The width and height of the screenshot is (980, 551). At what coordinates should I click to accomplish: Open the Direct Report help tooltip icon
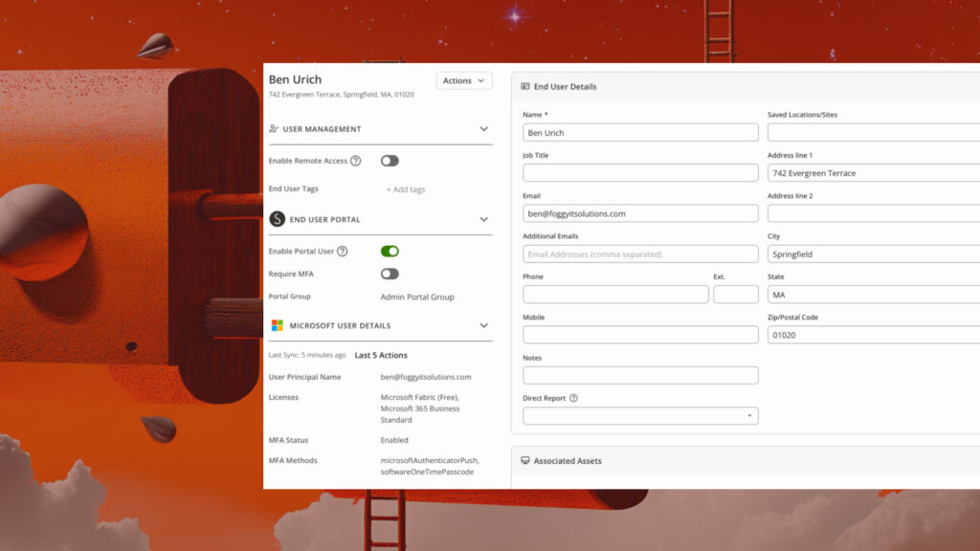click(575, 398)
